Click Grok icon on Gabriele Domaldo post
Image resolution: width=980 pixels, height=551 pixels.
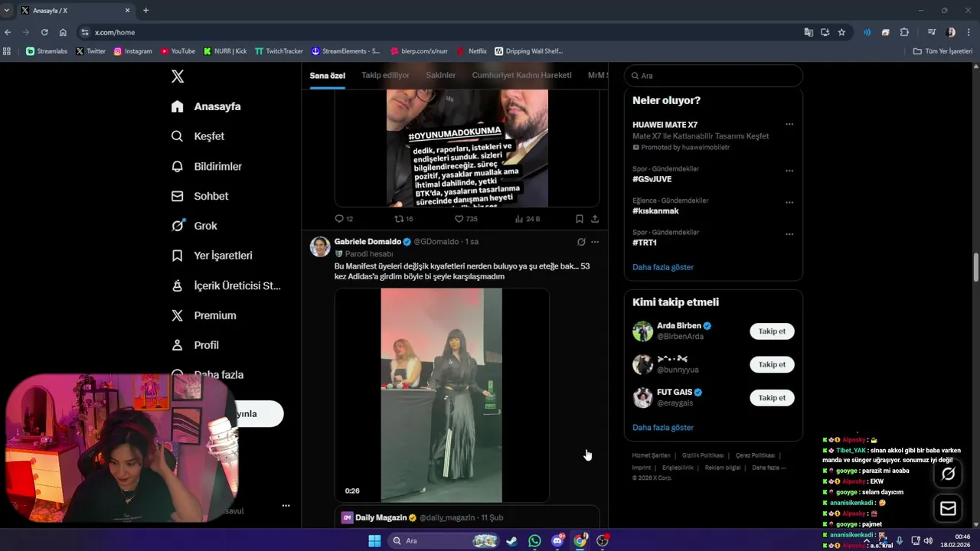tap(581, 242)
